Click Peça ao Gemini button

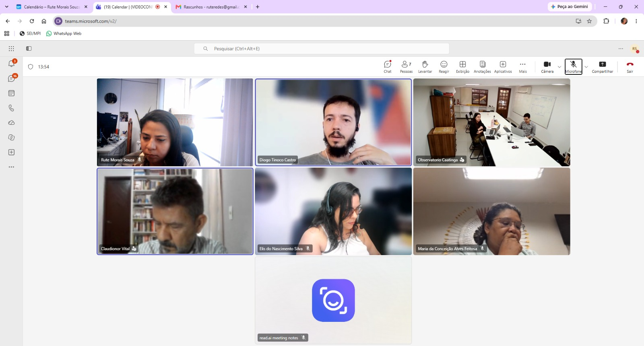click(570, 7)
